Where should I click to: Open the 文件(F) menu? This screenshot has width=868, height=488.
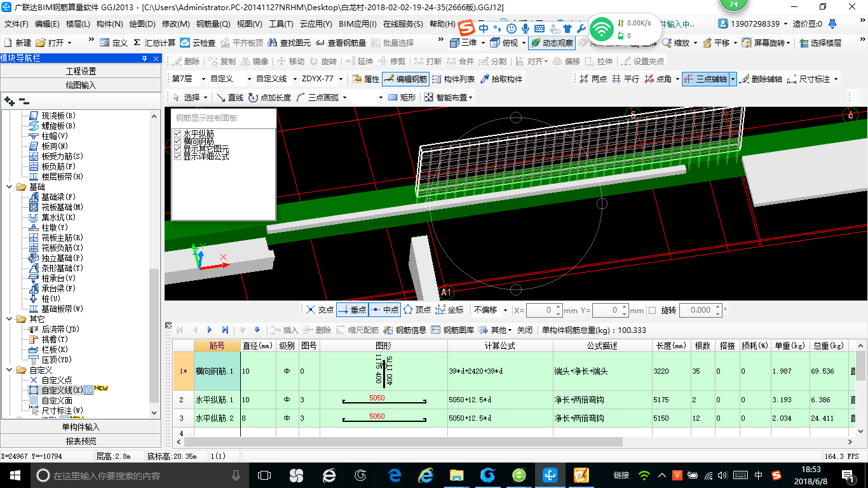point(17,24)
